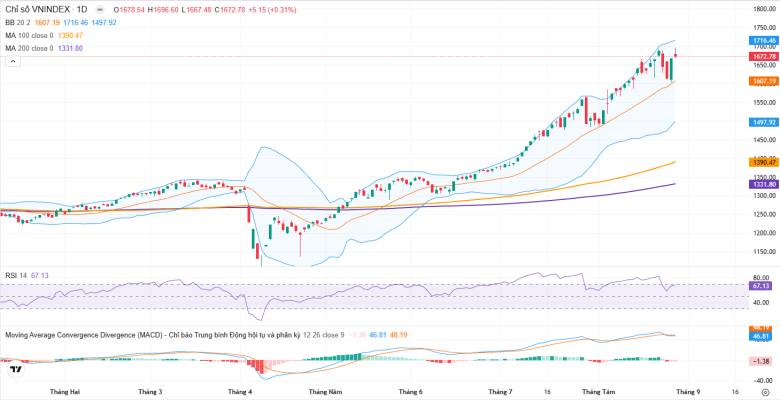Click the blue 1497.92 price axis label
Screen dimensions: 780x400
click(763, 122)
